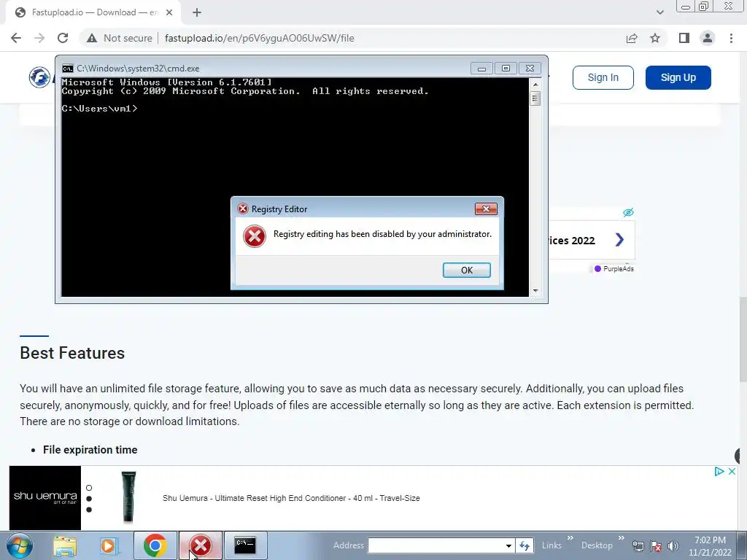Screen dimensions: 747x560
Task: Open Windows Media Player from taskbar
Action: (109, 545)
